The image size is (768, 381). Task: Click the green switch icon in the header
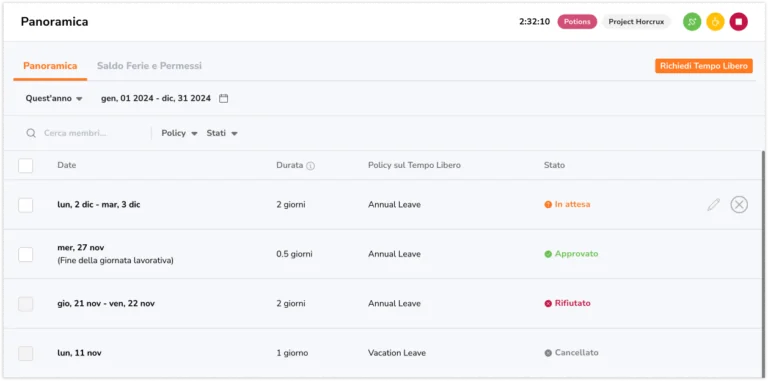(692, 22)
